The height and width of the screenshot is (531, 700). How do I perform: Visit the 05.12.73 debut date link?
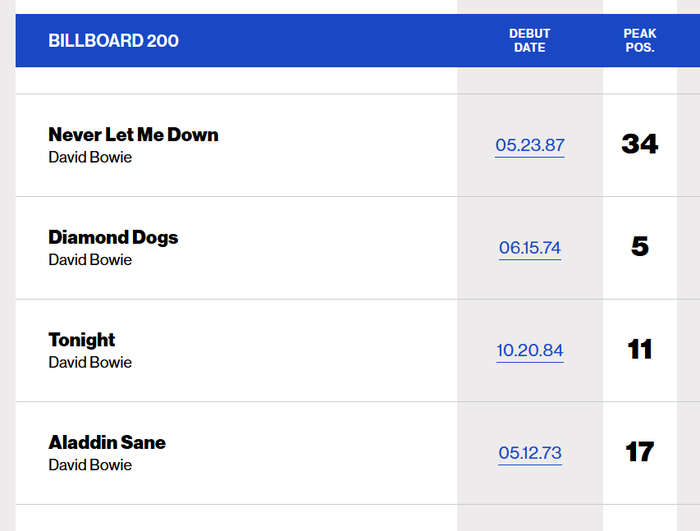point(530,453)
